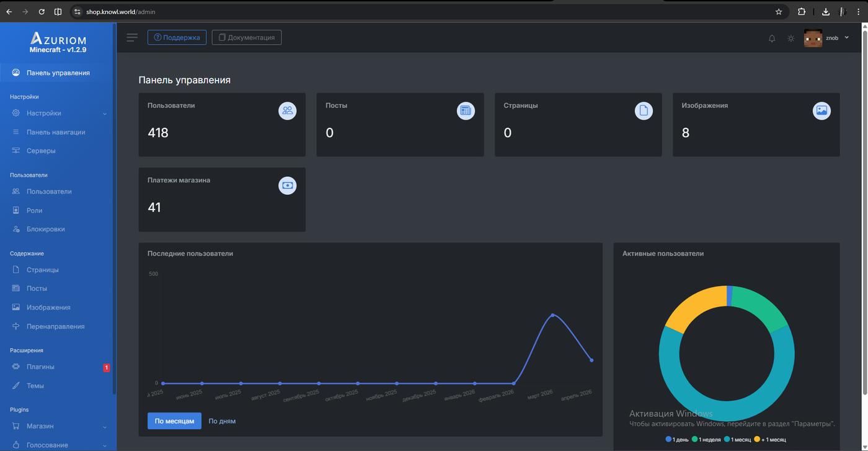Go to Панель управления in sidebar

click(x=58, y=73)
